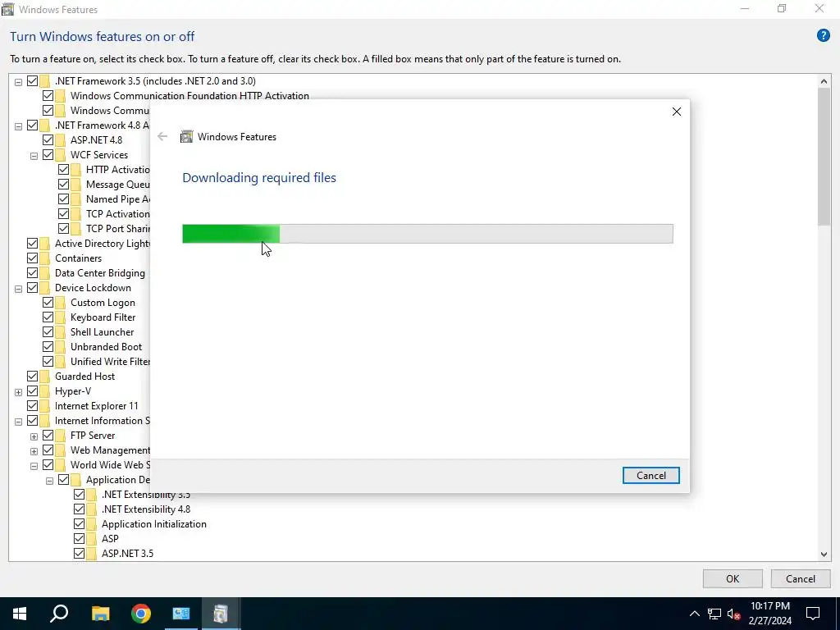Uncheck the Unbranded Boot checkbox
This screenshot has height=630, width=840.
point(48,347)
